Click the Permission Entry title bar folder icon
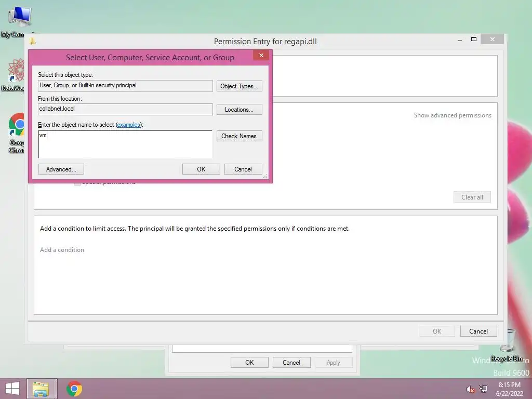This screenshot has width=532, height=399. [33, 41]
